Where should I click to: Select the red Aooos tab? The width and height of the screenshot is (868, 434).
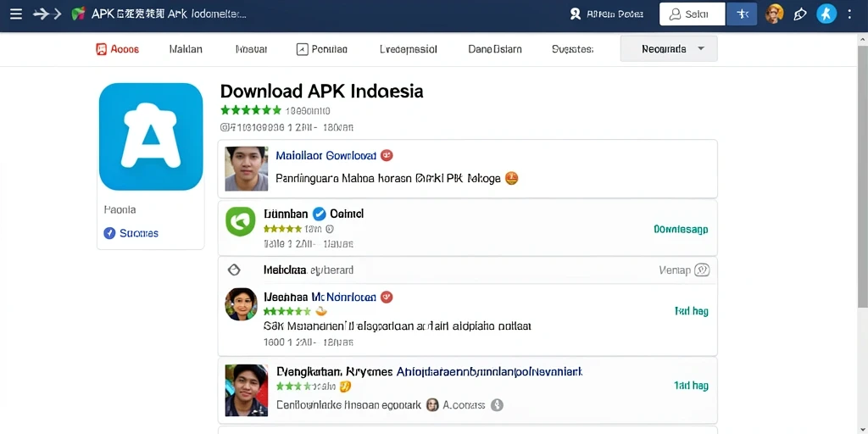(x=117, y=49)
